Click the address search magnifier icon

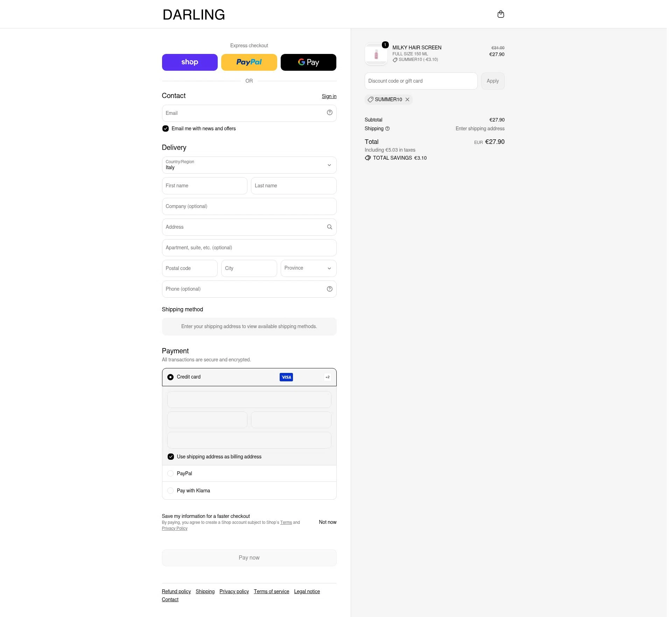click(329, 227)
